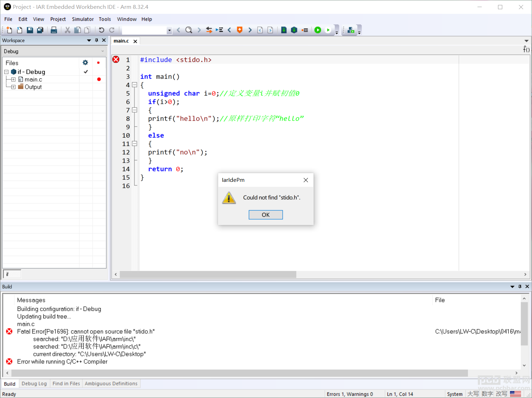Switch to the Debug Log tab
532x398 pixels.
pos(34,383)
